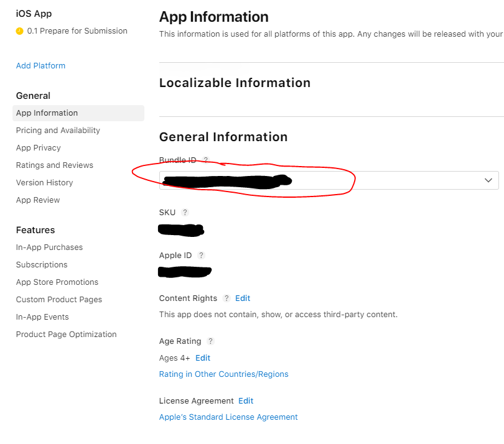Click the question mark beside SKU
The height and width of the screenshot is (444, 504).
pos(185,213)
